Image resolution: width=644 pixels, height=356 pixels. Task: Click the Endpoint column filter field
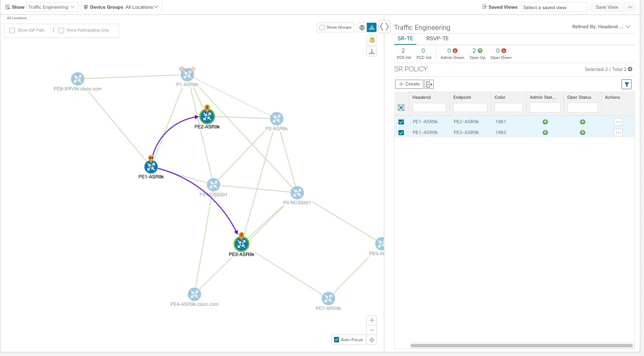[x=470, y=107]
